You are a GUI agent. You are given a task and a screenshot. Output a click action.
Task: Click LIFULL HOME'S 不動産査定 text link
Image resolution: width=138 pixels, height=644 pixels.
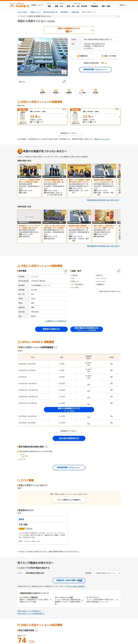tap(76, 586)
